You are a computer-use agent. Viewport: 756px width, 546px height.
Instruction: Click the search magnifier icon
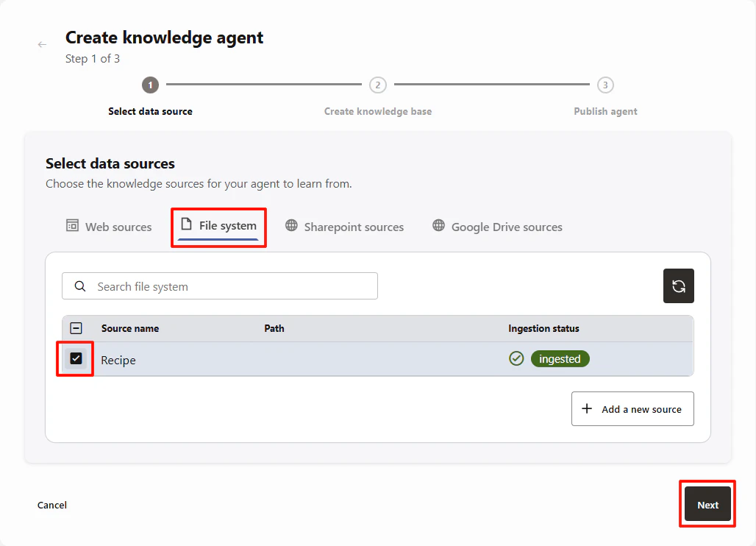pyautogui.click(x=80, y=286)
